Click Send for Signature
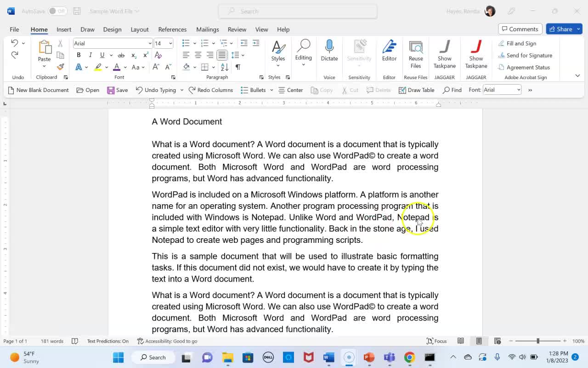 (x=525, y=55)
